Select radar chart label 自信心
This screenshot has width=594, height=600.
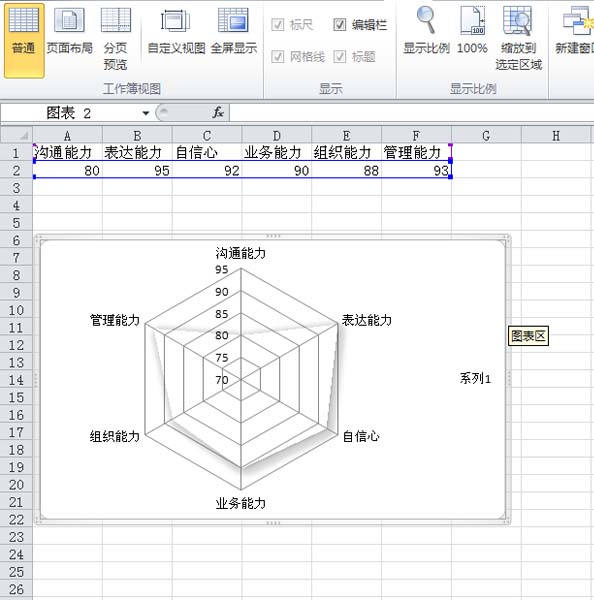[x=361, y=436]
